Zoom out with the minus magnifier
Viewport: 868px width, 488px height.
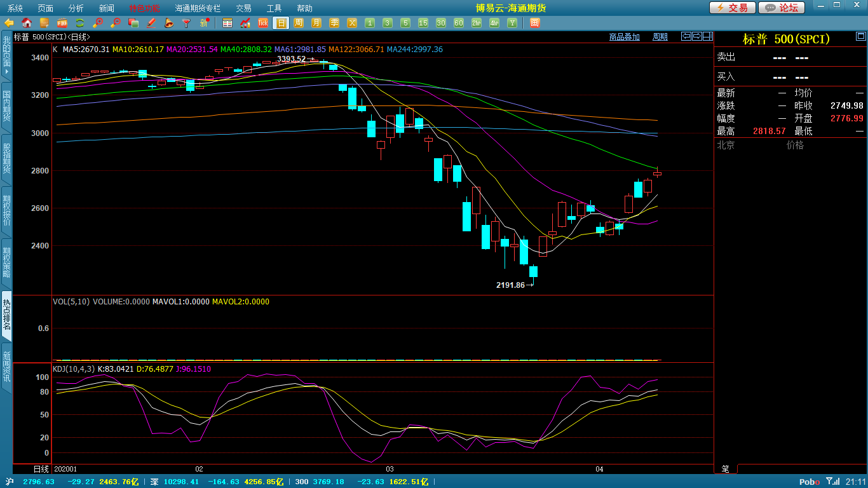[116, 23]
